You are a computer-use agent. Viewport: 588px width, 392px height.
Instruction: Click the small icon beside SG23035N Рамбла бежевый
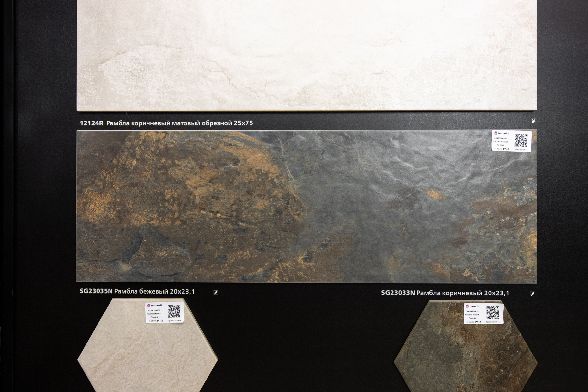tap(216, 293)
